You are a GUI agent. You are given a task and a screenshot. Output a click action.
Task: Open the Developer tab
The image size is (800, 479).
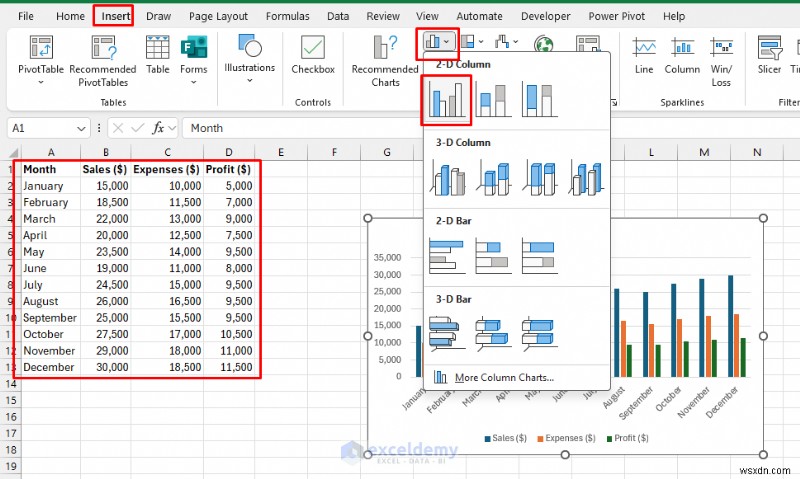[x=545, y=16]
